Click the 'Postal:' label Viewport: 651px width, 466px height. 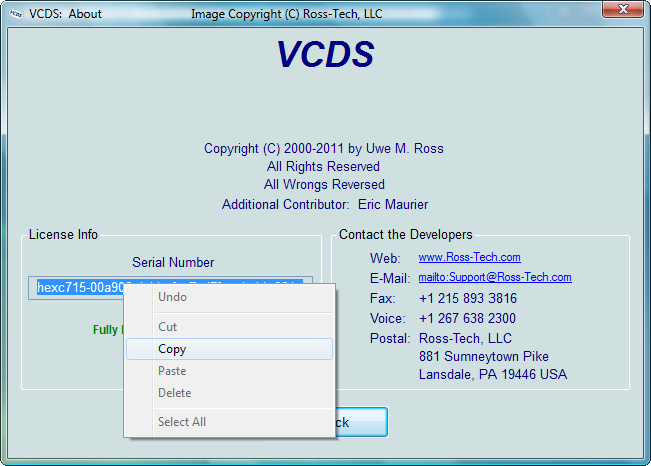click(390, 338)
